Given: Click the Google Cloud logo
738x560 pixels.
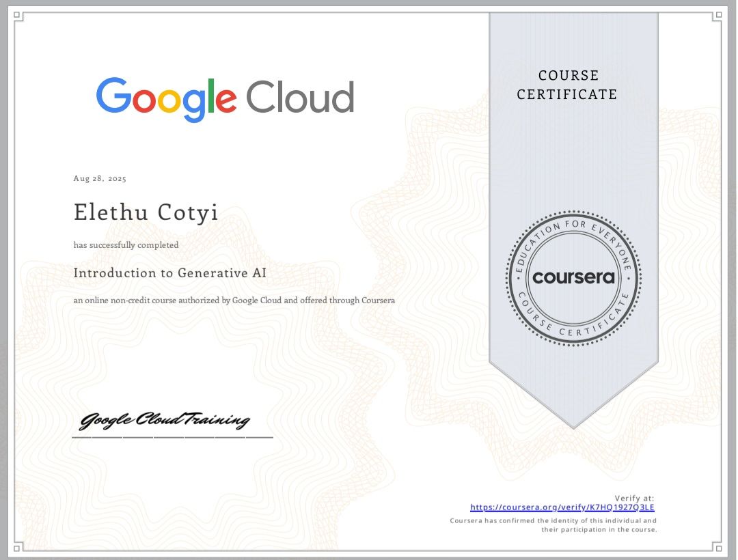Looking at the screenshot, I should coord(225,96).
